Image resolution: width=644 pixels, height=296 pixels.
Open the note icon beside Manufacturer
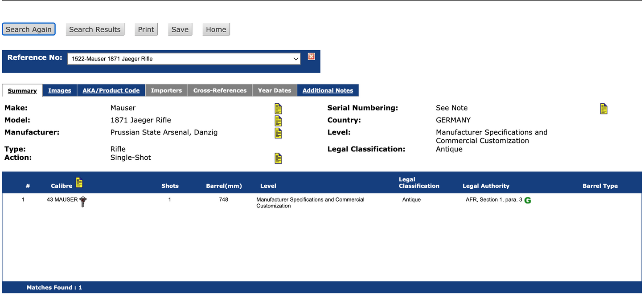click(278, 133)
